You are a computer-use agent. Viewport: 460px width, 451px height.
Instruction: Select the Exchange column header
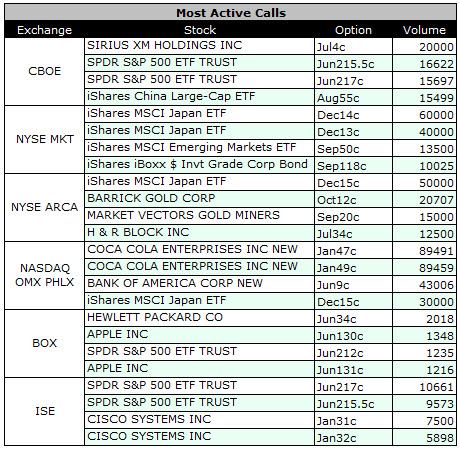pos(44,30)
